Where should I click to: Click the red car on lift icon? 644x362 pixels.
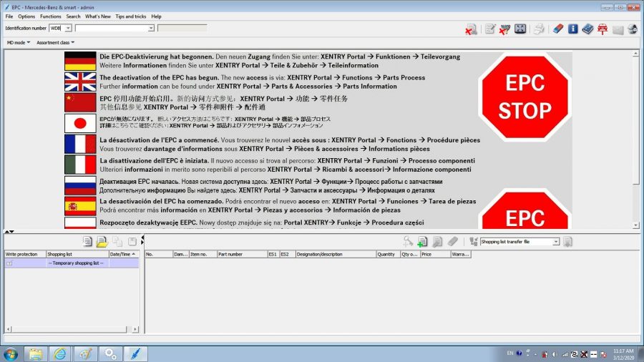[602, 29]
